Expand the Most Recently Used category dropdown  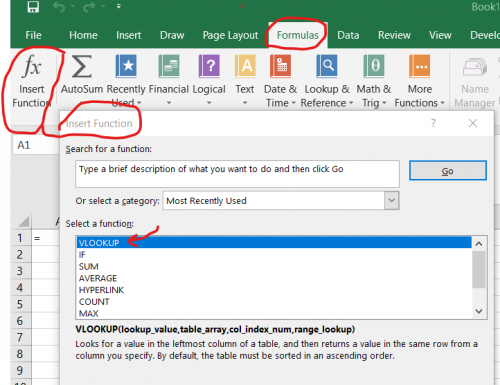click(391, 201)
